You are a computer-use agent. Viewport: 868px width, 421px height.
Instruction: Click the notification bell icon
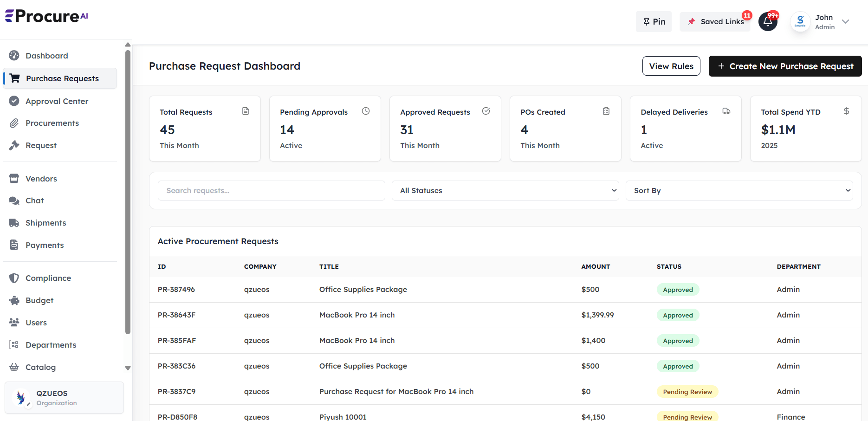click(768, 21)
